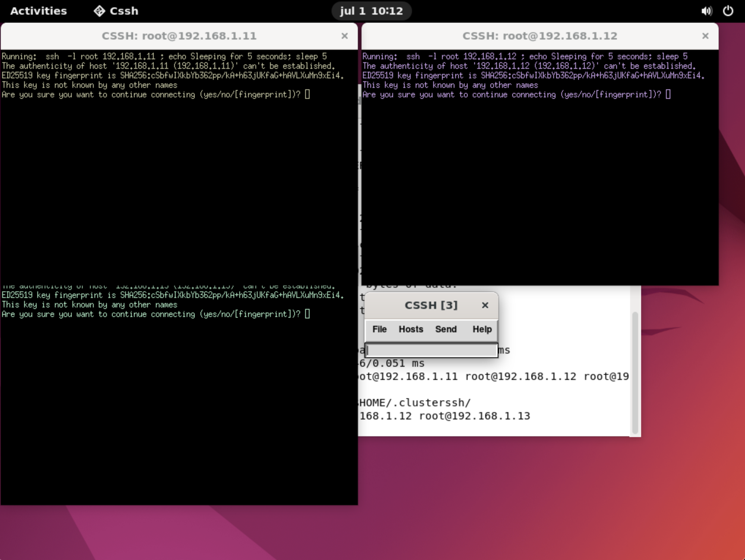Click 'This key is not known' line in bottom-left terminal
Viewport: 745px width, 560px height.
tap(89, 305)
